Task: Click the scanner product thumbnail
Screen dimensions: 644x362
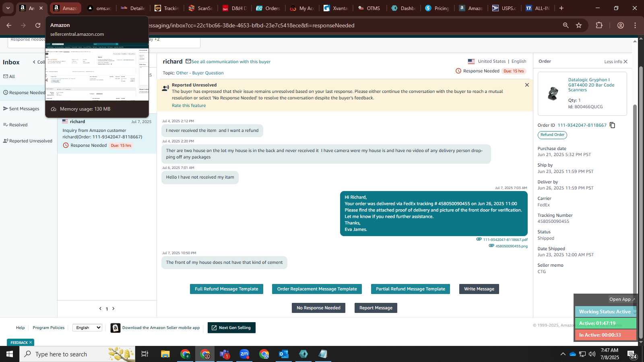Action: pyautogui.click(x=553, y=93)
